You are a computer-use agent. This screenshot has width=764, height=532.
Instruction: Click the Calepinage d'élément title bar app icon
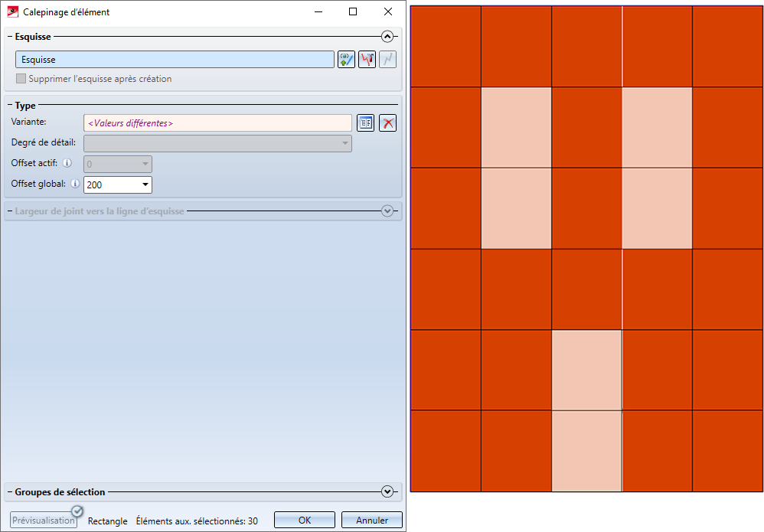tap(13, 11)
